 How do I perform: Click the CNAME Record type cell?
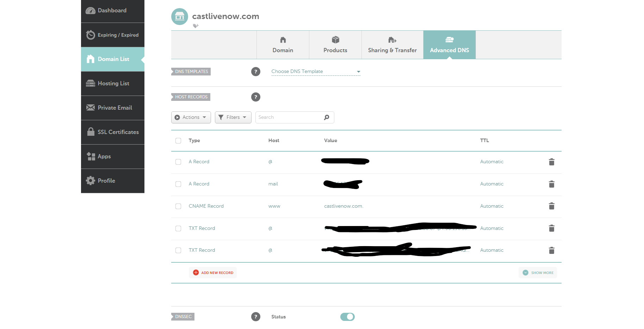coord(206,206)
